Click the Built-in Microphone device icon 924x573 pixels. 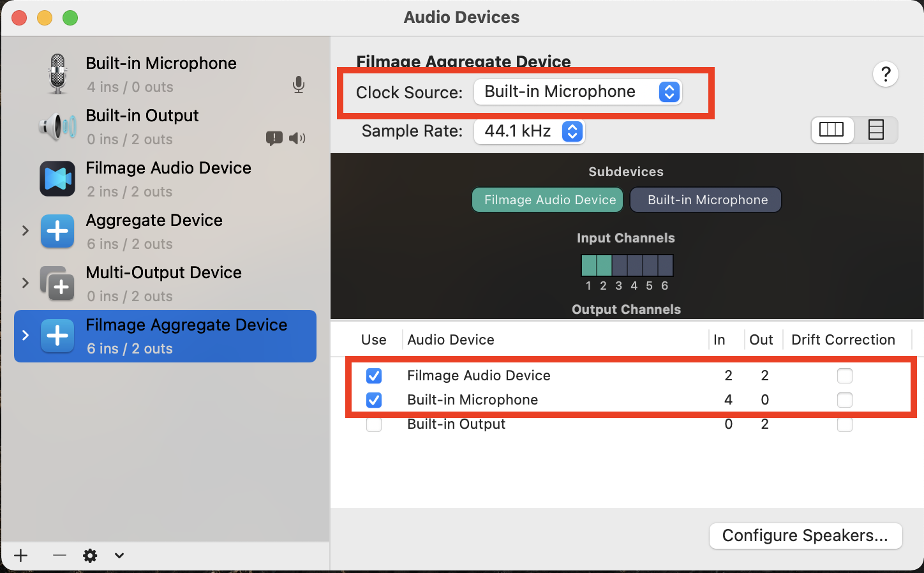pyautogui.click(x=58, y=74)
